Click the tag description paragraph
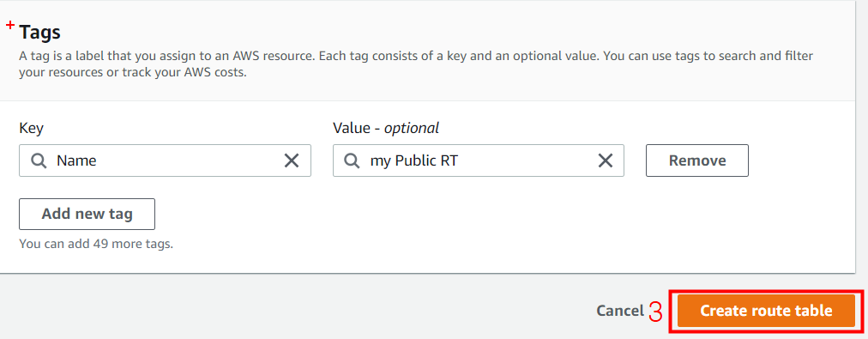 tap(416, 64)
